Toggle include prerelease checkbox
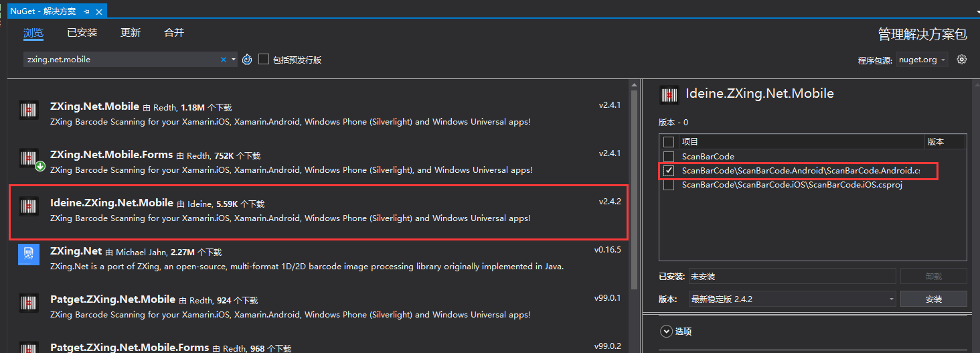Viewport: 980px width, 353px height. (264, 59)
